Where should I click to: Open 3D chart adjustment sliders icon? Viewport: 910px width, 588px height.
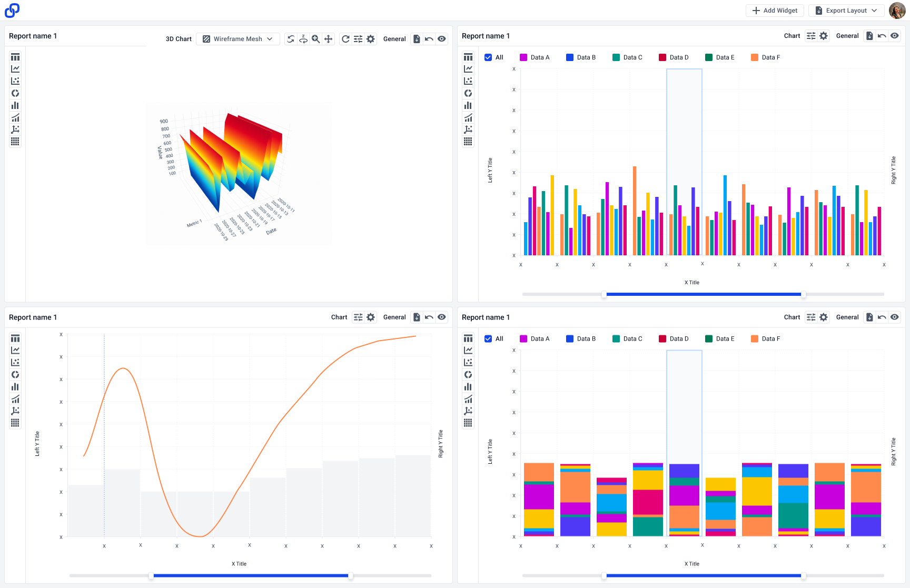coord(358,39)
